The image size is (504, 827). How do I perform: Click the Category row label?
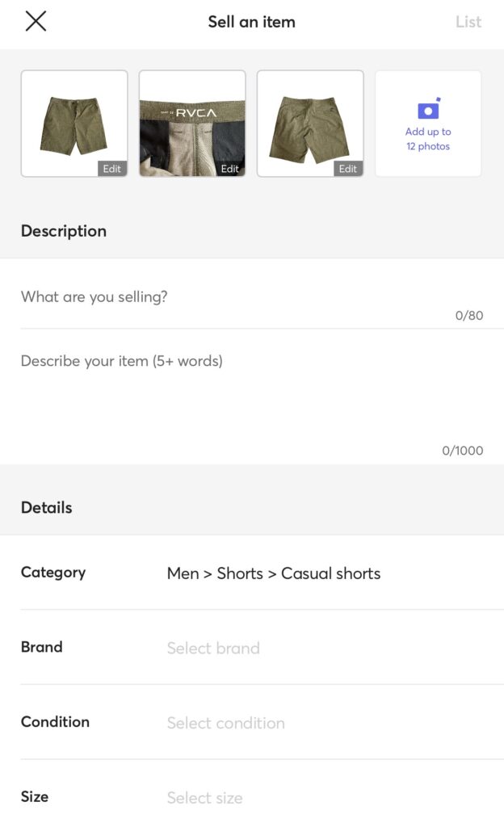point(53,573)
